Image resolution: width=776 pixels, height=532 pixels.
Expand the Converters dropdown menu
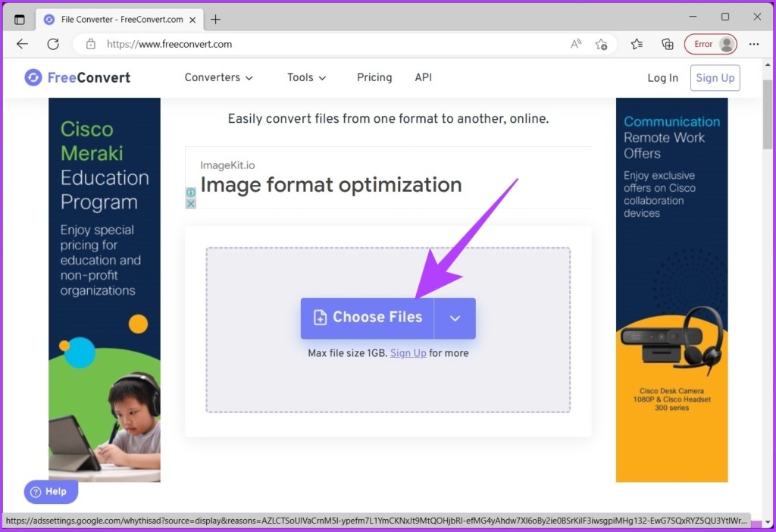pos(219,77)
